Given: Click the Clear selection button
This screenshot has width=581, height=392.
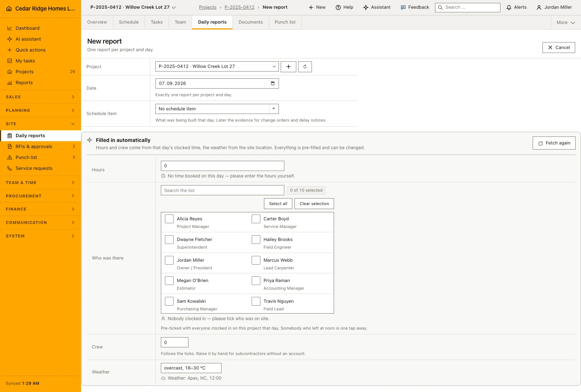Looking at the screenshot, I should click(x=314, y=204).
